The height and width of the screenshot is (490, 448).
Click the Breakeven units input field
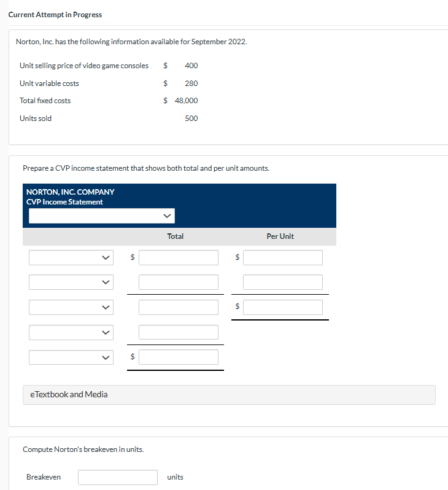(x=118, y=477)
